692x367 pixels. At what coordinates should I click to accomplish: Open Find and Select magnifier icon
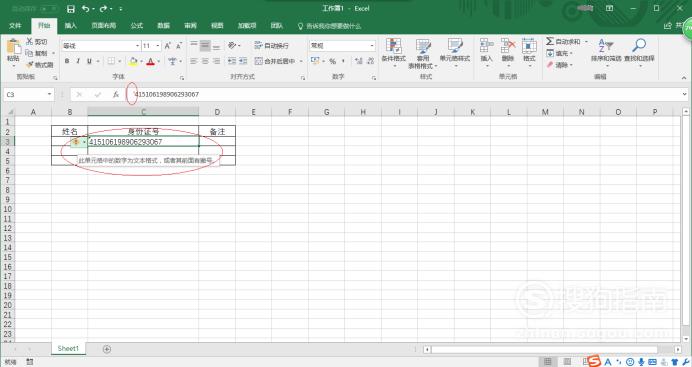[x=639, y=45]
